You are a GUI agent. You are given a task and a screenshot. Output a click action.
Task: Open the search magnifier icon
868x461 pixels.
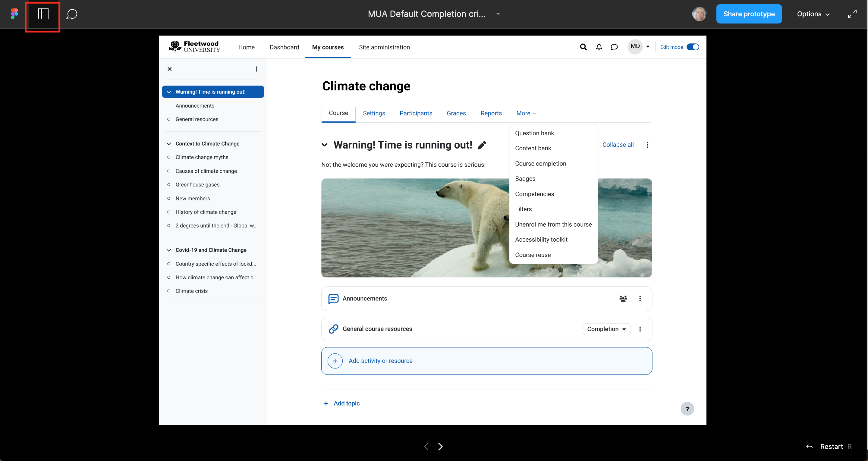pyautogui.click(x=583, y=47)
